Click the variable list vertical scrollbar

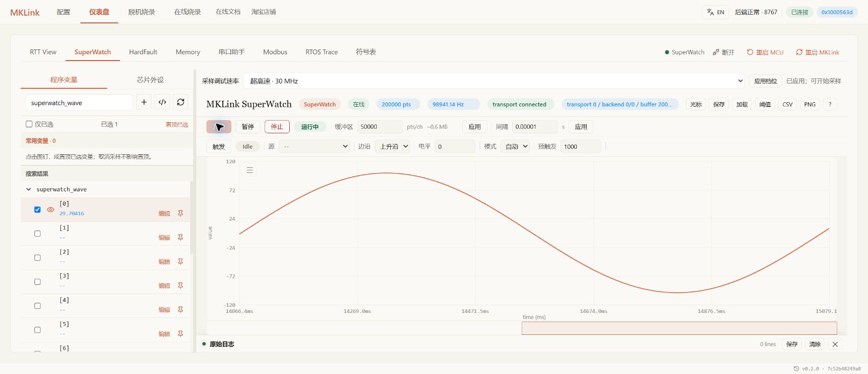click(x=192, y=218)
